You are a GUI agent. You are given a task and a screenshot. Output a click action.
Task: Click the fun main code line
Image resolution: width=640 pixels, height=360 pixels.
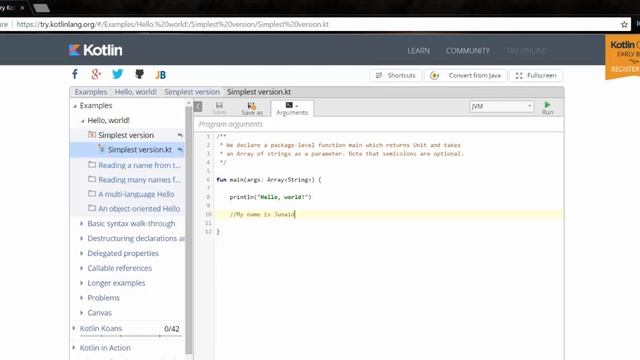[x=269, y=180]
